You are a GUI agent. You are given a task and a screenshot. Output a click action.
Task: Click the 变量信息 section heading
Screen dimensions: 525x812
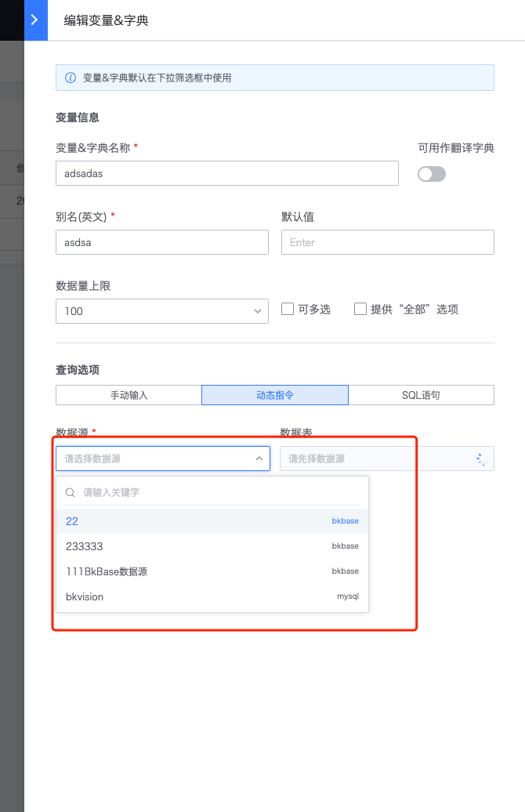(78, 118)
